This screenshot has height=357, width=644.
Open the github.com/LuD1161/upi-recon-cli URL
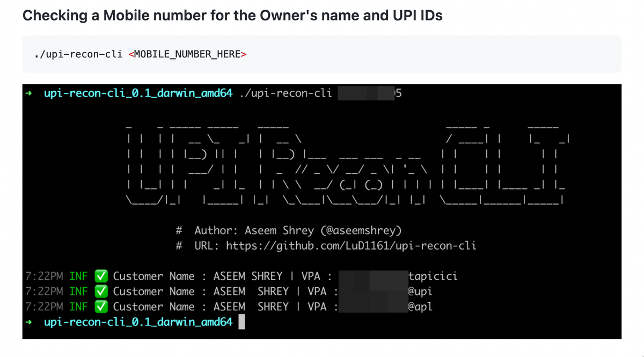350,246
